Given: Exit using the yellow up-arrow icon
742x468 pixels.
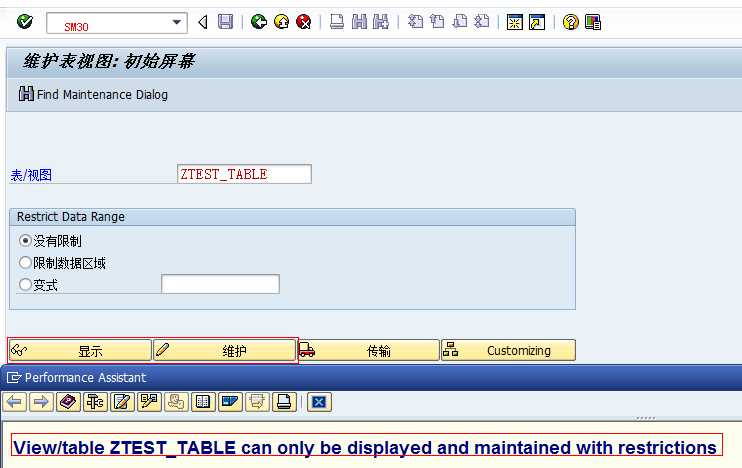Looking at the screenshot, I should point(282,22).
